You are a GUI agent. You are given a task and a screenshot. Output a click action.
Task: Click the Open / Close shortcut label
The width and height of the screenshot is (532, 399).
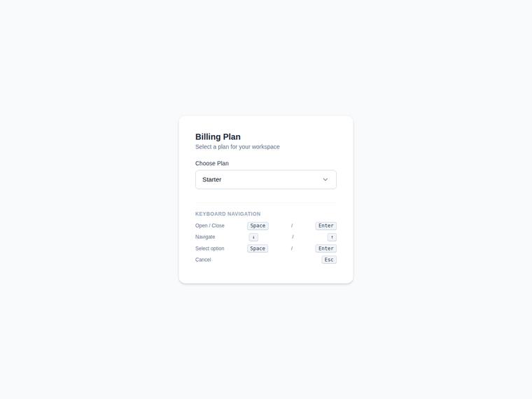tap(210, 225)
